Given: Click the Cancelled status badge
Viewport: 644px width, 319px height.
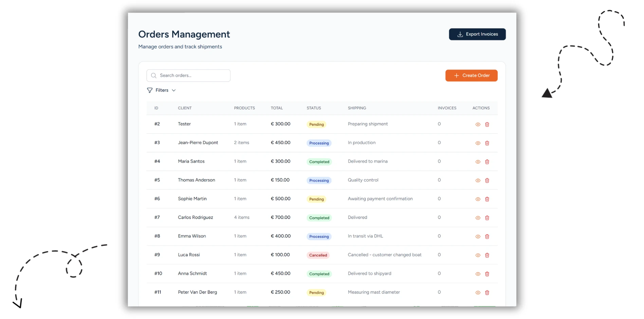Looking at the screenshot, I should pos(318,255).
